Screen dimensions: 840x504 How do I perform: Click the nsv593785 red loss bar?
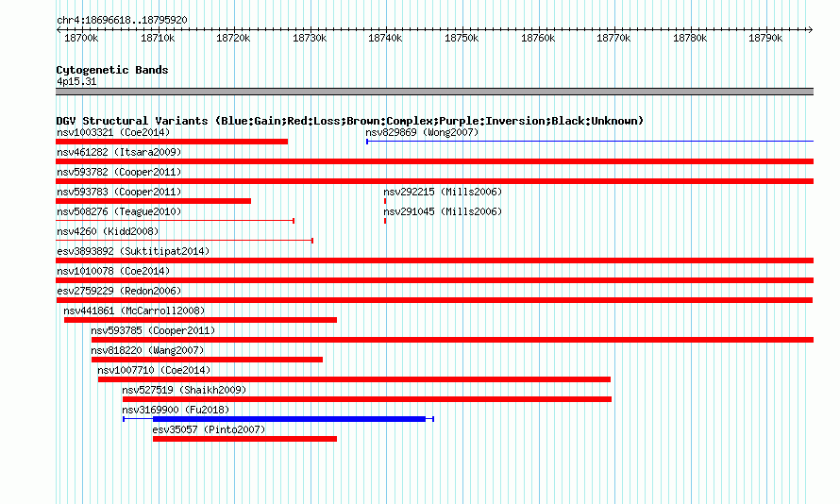pyautogui.click(x=453, y=340)
